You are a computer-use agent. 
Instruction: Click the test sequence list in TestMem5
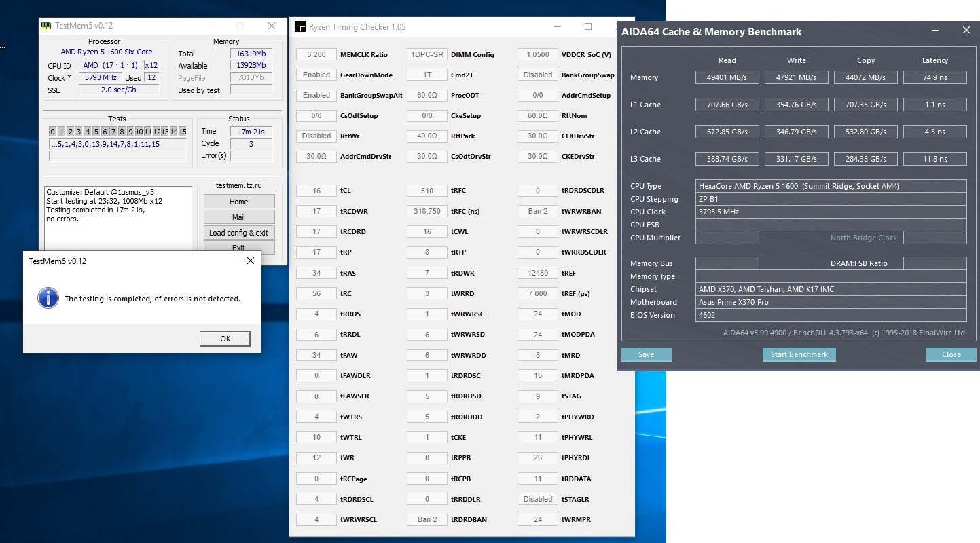click(x=117, y=145)
